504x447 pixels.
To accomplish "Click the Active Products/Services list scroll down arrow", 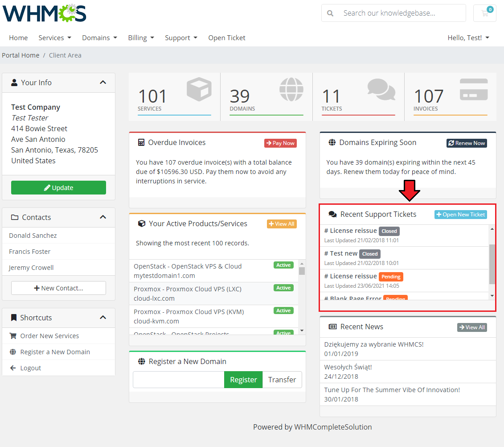I will pyautogui.click(x=302, y=331).
